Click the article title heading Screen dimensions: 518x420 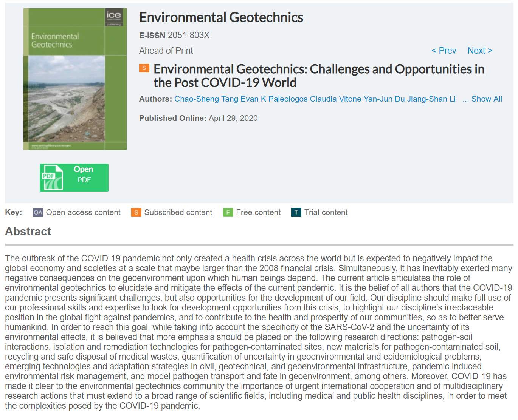pyautogui.click(x=319, y=76)
